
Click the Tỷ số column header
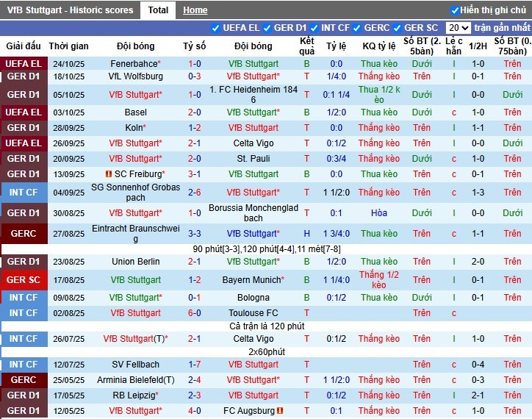[x=194, y=46]
